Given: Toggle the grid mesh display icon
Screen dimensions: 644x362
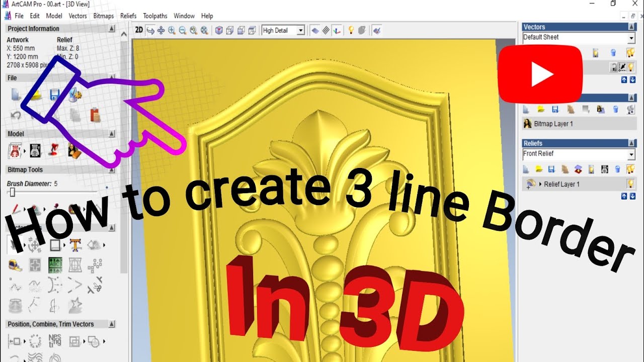Looking at the screenshot, I should [x=326, y=30].
